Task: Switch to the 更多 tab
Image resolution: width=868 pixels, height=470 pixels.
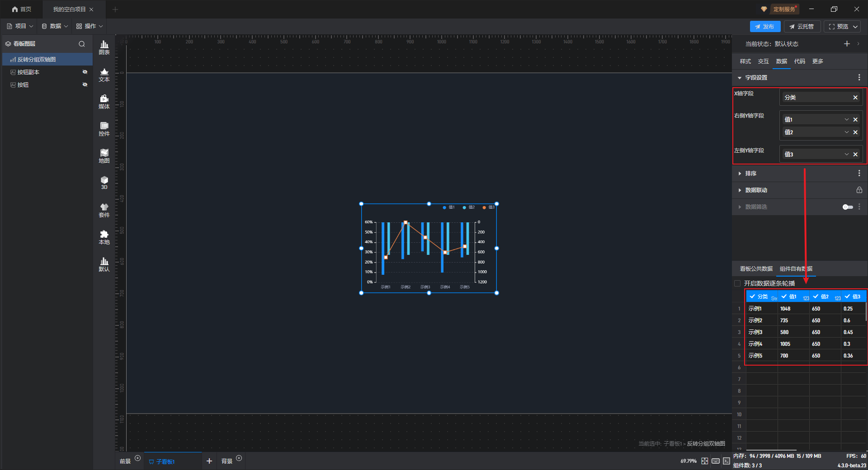Action: click(x=817, y=61)
